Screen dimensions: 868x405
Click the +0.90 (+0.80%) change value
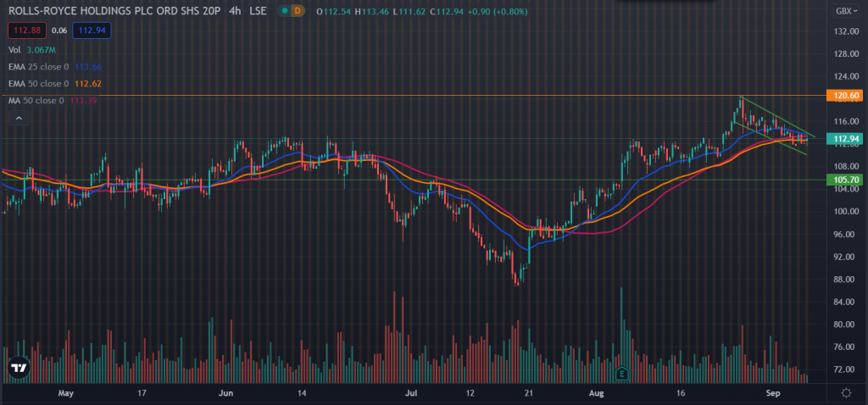tap(496, 11)
